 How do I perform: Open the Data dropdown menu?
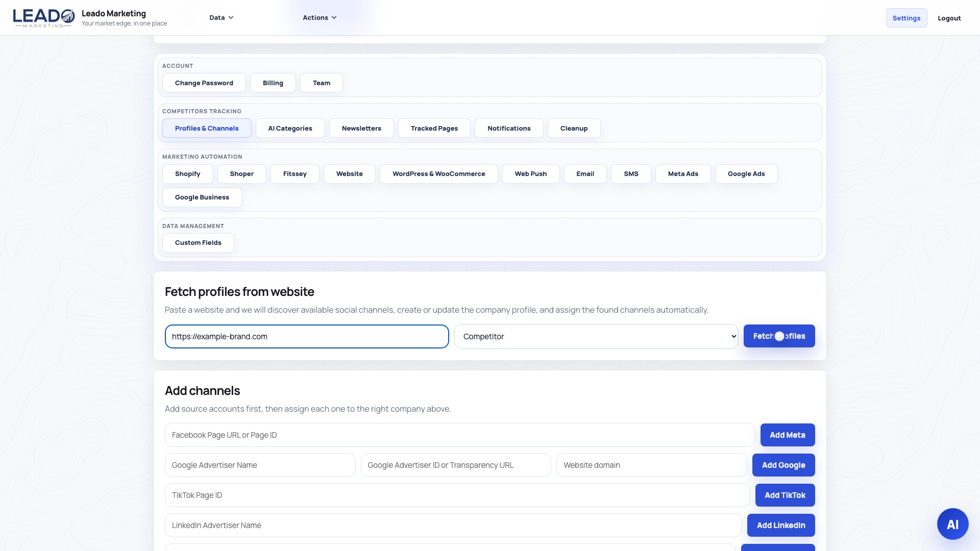pos(222,18)
